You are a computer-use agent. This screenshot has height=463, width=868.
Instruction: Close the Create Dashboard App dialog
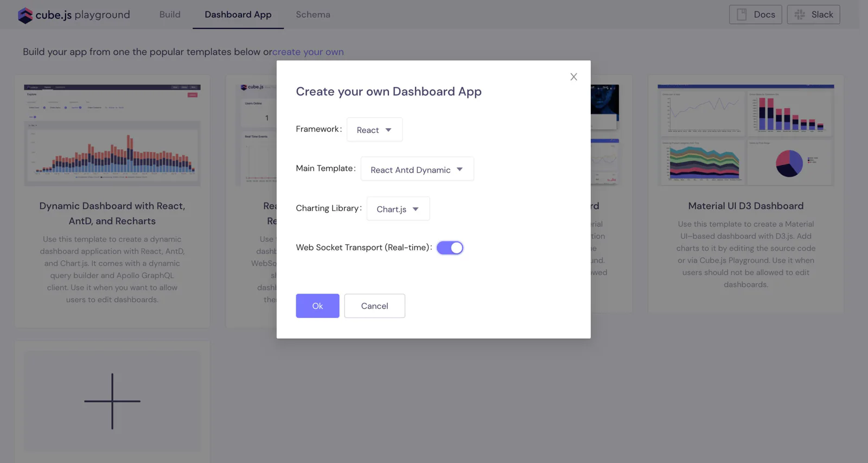point(573,77)
